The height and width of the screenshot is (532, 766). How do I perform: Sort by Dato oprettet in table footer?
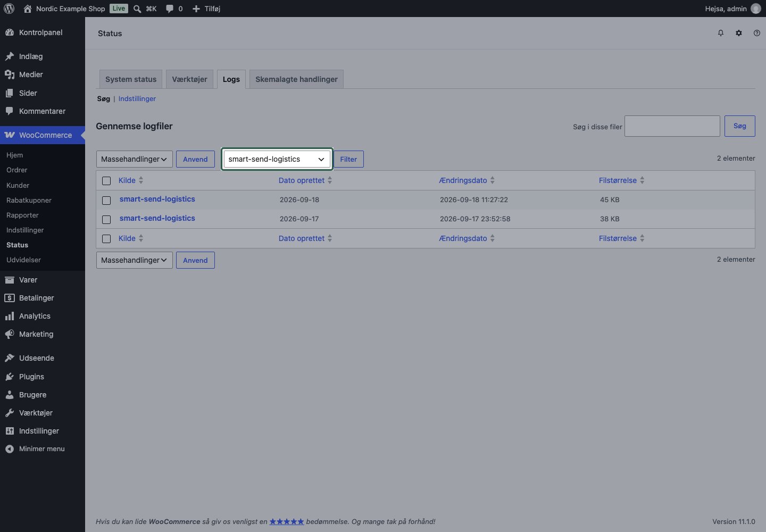(305, 238)
